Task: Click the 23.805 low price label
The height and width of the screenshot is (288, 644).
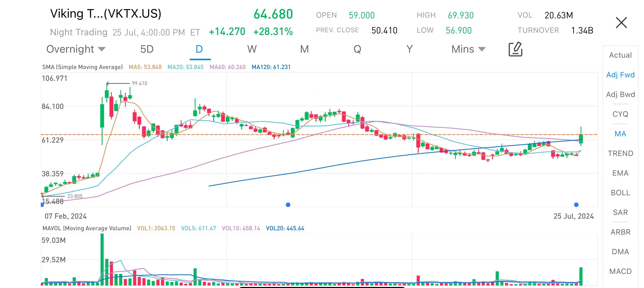Action: point(75,196)
